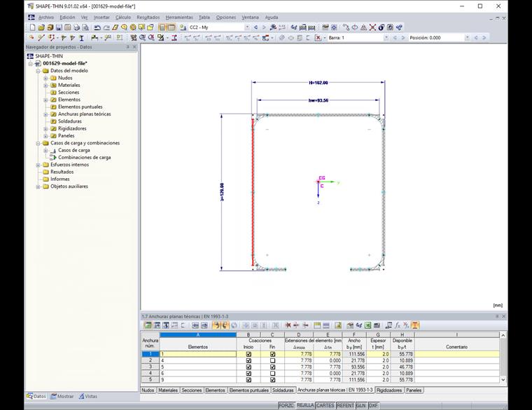532x410 pixels.
Task: Toggle the DXF status bar button
Action: [x=373, y=406]
